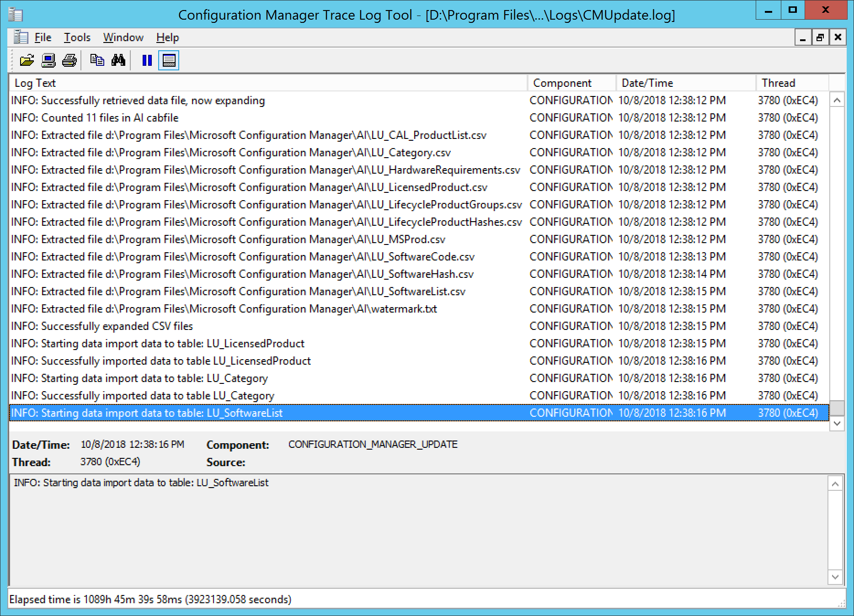The height and width of the screenshot is (616, 854).
Task: Open the Help menu
Action: [x=167, y=37]
